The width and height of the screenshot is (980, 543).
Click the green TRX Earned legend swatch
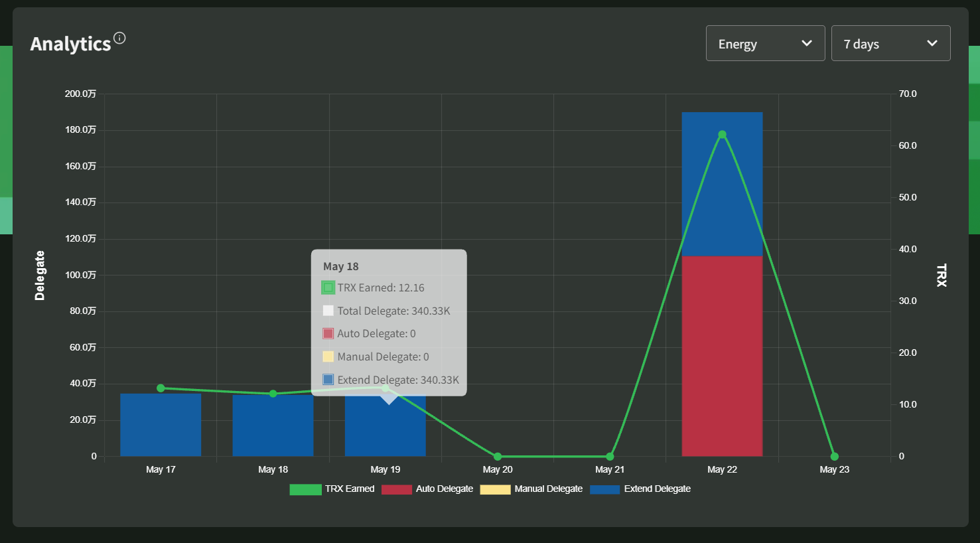(x=305, y=489)
